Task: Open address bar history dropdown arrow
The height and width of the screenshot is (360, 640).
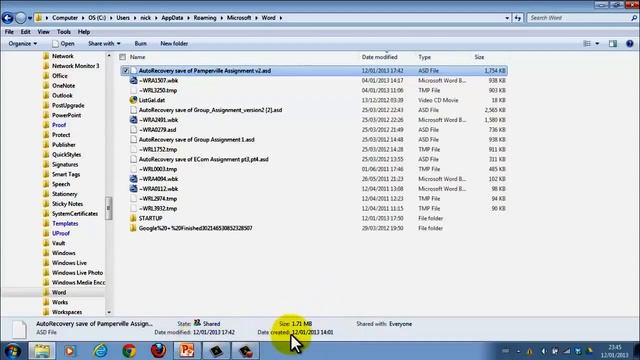Action: [507, 18]
